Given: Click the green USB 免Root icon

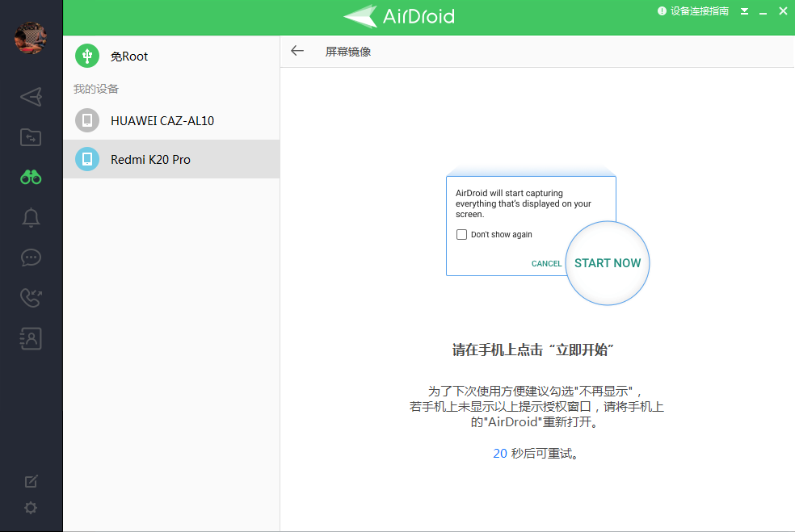Looking at the screenshot, I should click(87, 56).
